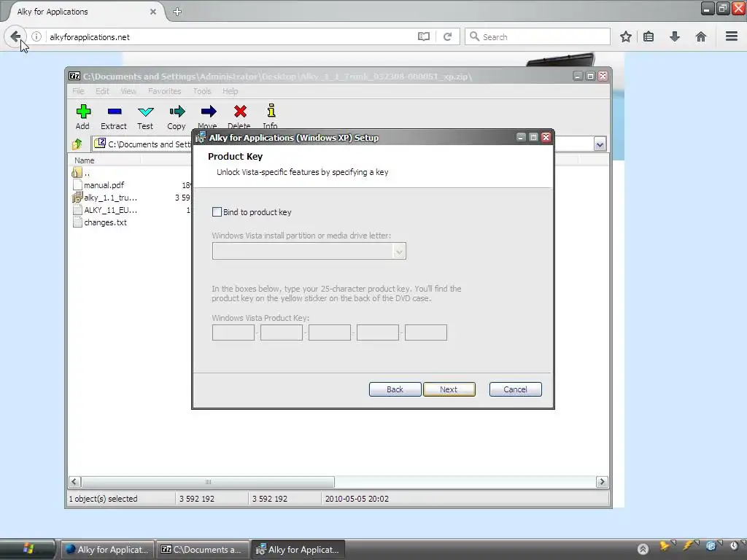Bookmark this page with the star icon
The width and height of the screenshot is (747, 560).
coord(625,36)
